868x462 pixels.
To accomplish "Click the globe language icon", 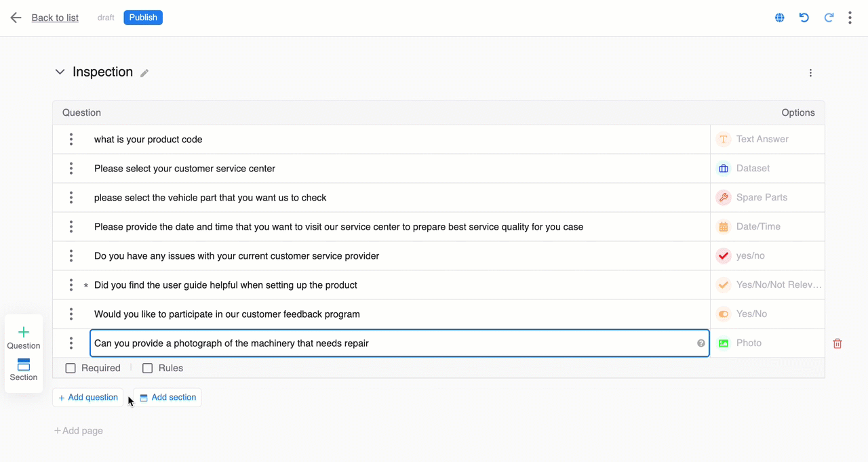I will tap(780, 18).
